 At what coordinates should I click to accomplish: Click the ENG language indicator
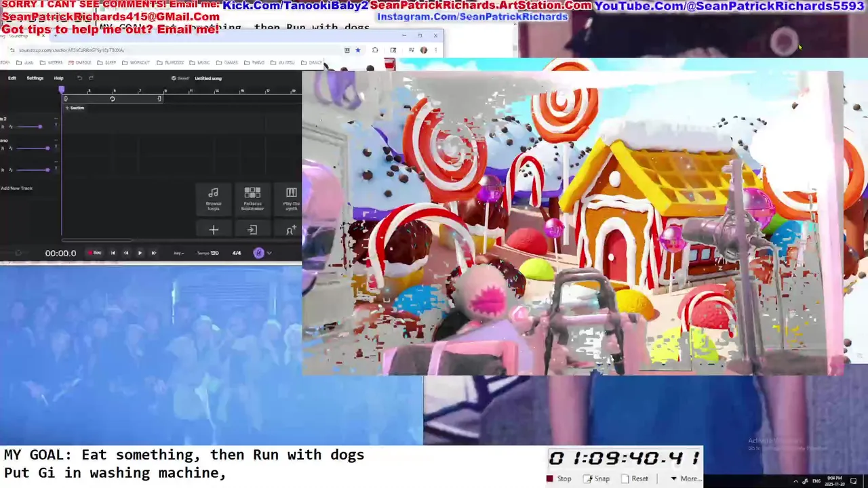coord(816,482)
